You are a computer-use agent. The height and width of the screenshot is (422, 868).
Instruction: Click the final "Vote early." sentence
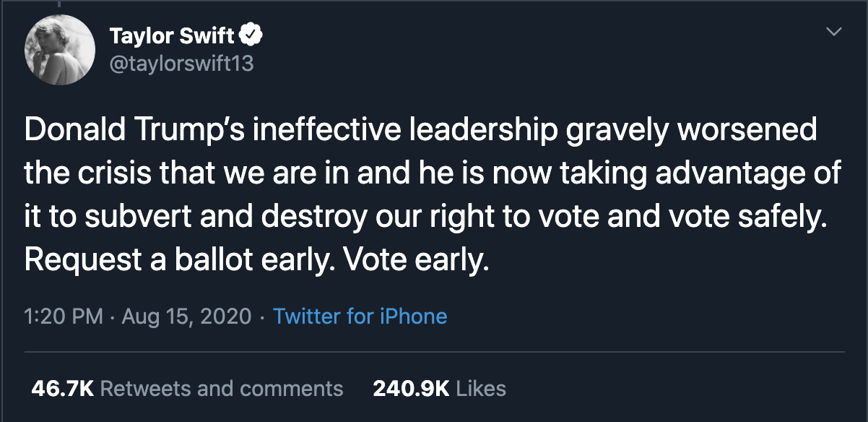tap(416, 259)
